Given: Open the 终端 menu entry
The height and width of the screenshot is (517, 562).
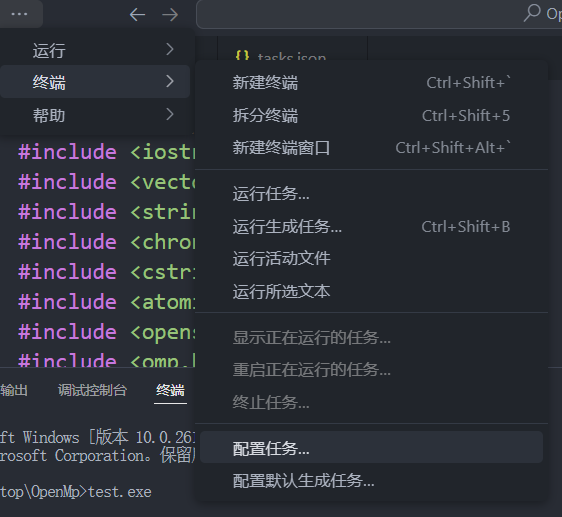Looking at the screenshot, I should click(x=95, y=82).
